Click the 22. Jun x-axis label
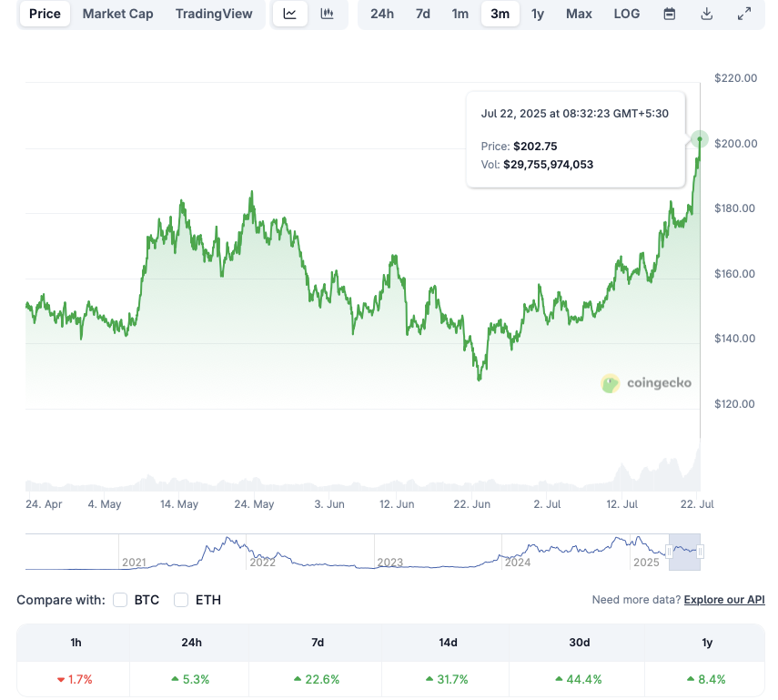This screenshot has width=778, height=700. 472,504
